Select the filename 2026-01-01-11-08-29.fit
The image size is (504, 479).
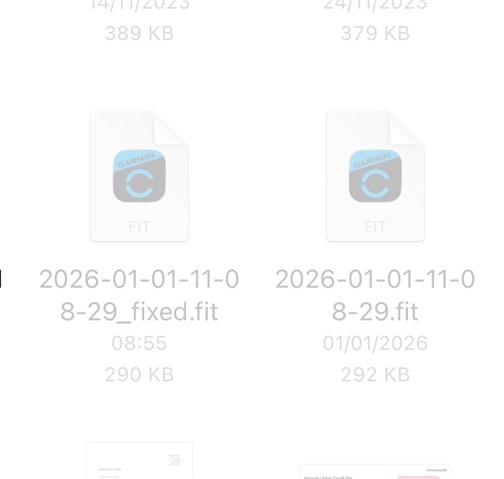point(375,295)
